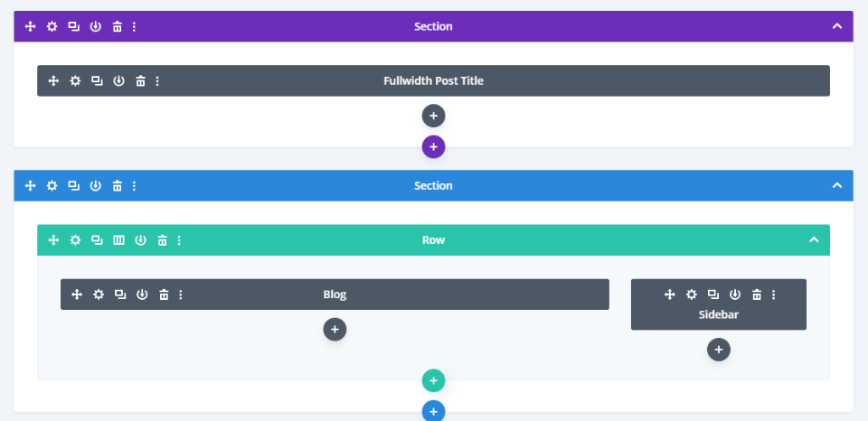868x421 pixels.
Task: Delete the Fullwidth Post Title module
Action: click(140, 80)
